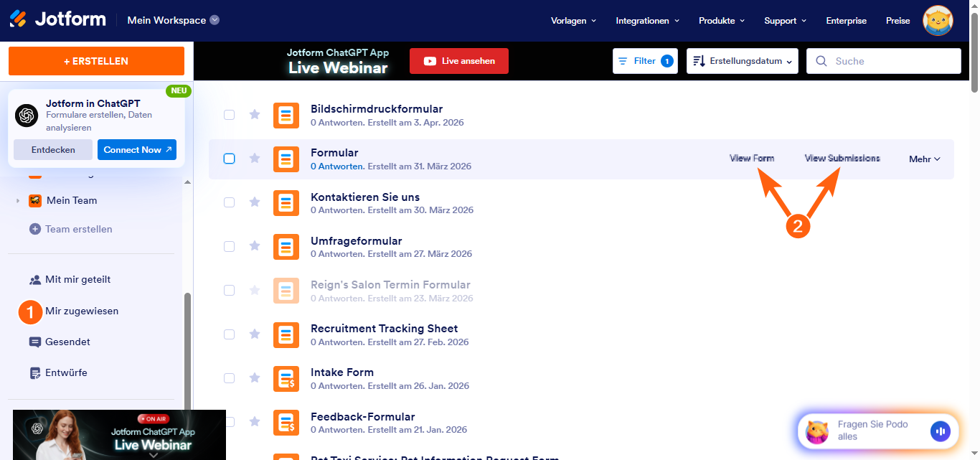The image size is (980, 460).
Task: Expand the Mein Team tree arrow
Action: [18, 201]
